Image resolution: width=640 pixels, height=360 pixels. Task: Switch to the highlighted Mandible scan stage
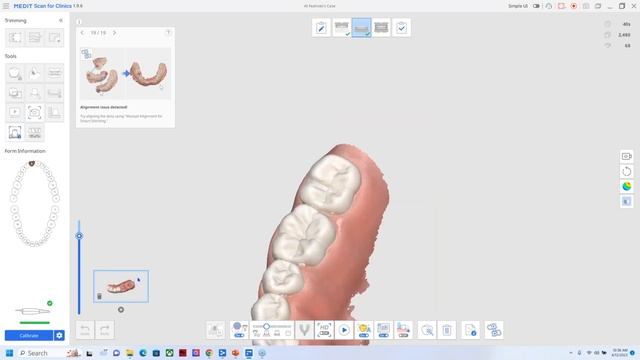pyautogui.click(x=361, y=28)
